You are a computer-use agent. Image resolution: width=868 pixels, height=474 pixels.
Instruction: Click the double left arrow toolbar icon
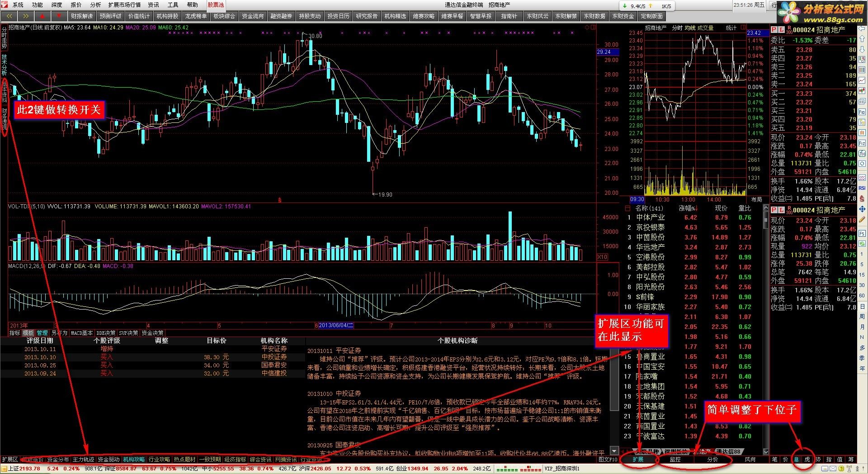click(x=9, y=16)
